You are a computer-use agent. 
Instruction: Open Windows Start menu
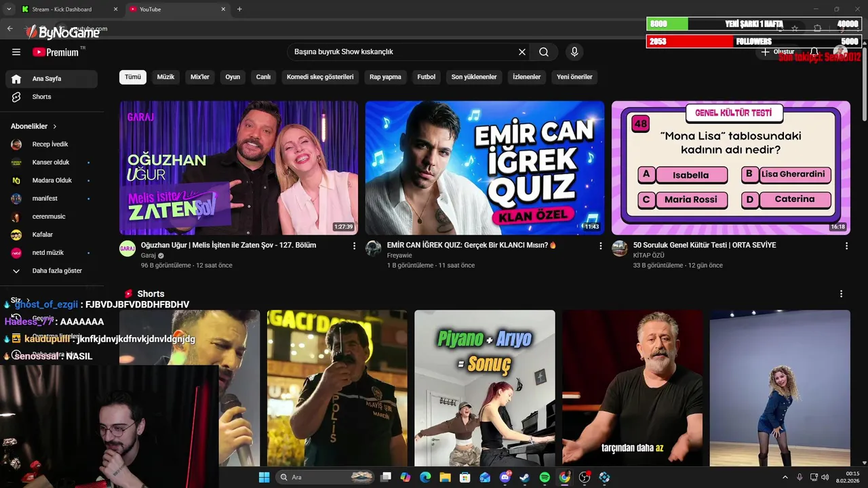(264, 477)
